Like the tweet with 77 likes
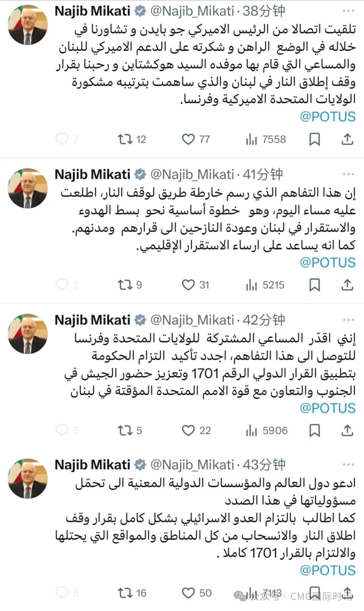 coord(188,139)
